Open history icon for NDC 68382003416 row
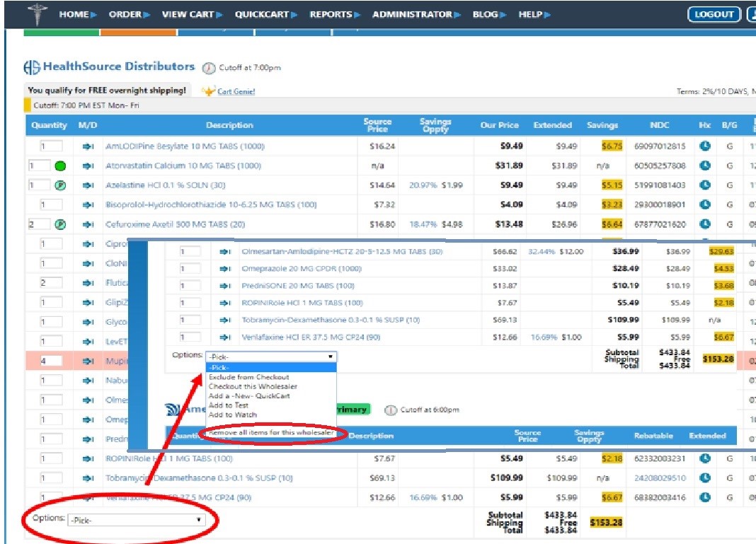 tap(705, 497)
